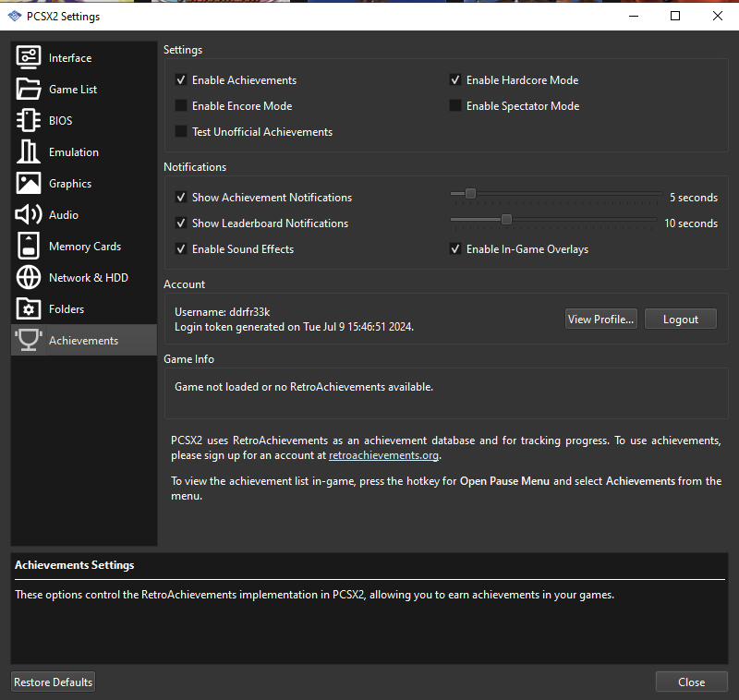Click the '5 seconds' duration value
This screenshot has height=700, width=739.
(694, 198)
